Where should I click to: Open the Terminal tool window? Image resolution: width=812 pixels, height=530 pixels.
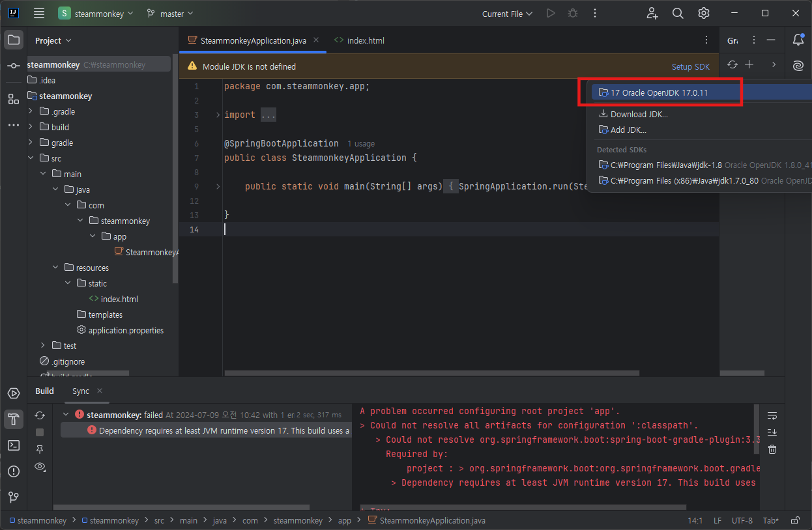tap(14, 445)
